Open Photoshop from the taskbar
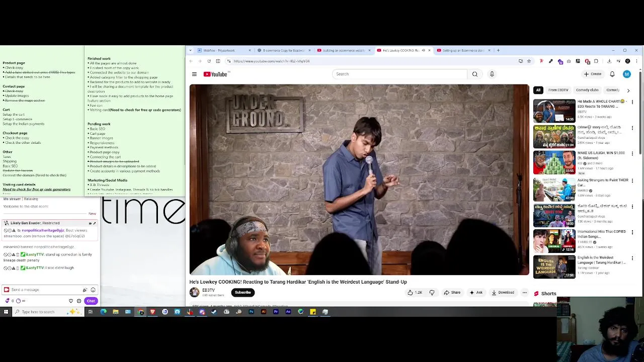 pos(251,312)
